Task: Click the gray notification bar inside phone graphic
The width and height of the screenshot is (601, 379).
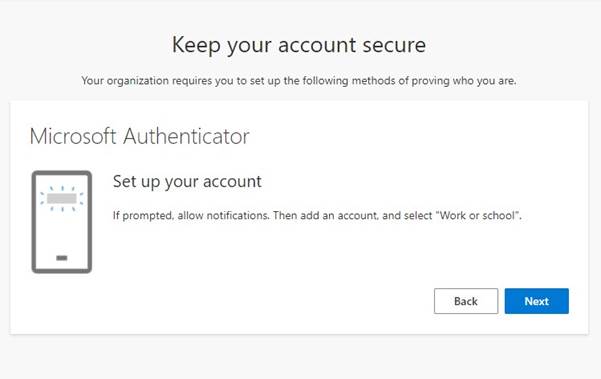Action: (62, 199)
